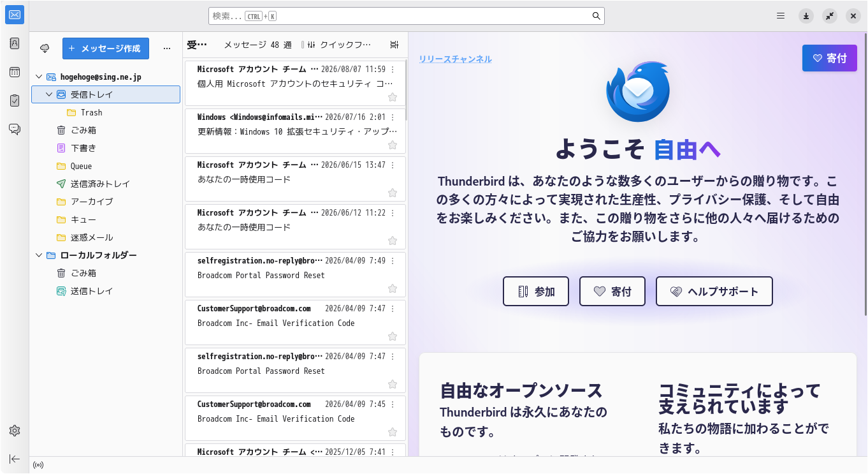Select the 受信トレイ folder row

point(106,94)
